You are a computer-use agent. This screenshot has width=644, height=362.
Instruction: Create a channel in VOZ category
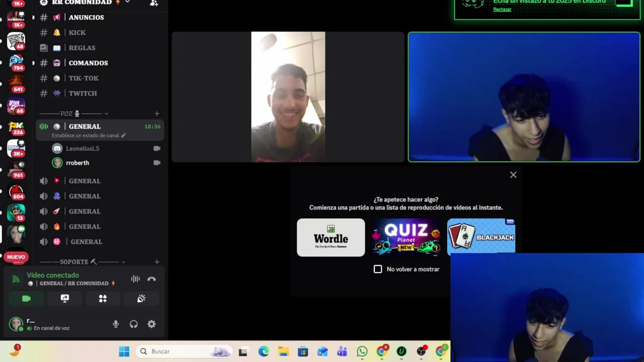point(157,114)
